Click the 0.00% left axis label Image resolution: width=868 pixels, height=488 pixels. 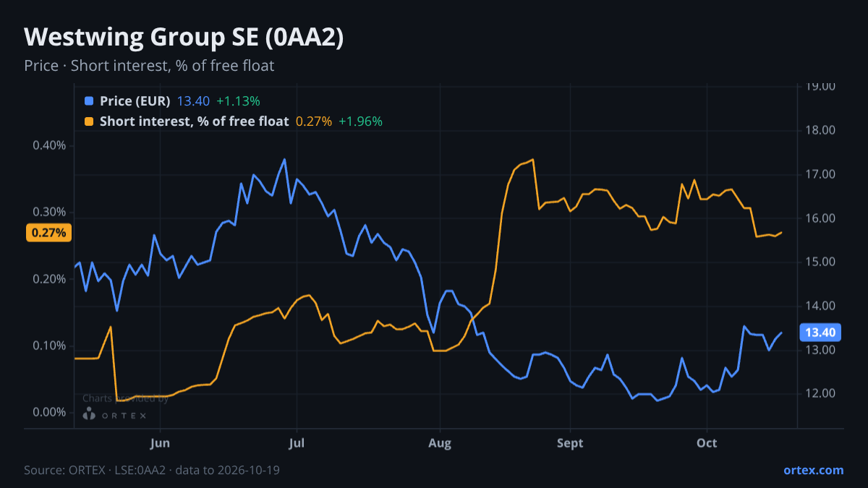point(49,412)
